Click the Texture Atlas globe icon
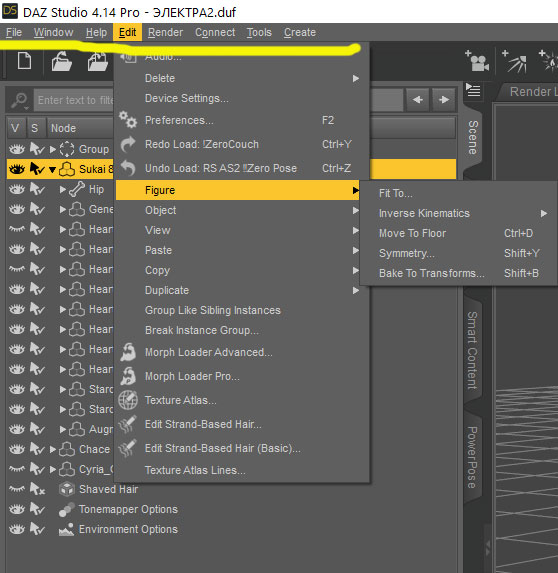This screenshot has width=558, height=573. [x=128, y=400]
